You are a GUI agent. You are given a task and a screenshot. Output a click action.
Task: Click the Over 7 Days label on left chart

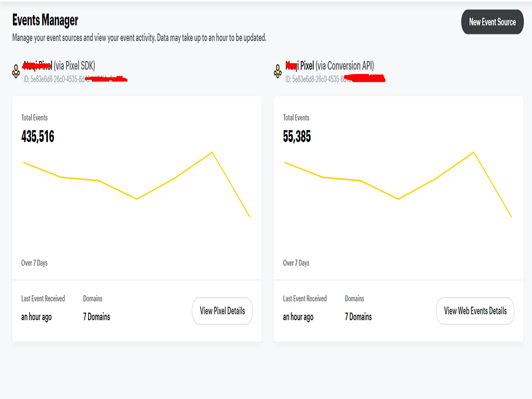pos(34,262)
